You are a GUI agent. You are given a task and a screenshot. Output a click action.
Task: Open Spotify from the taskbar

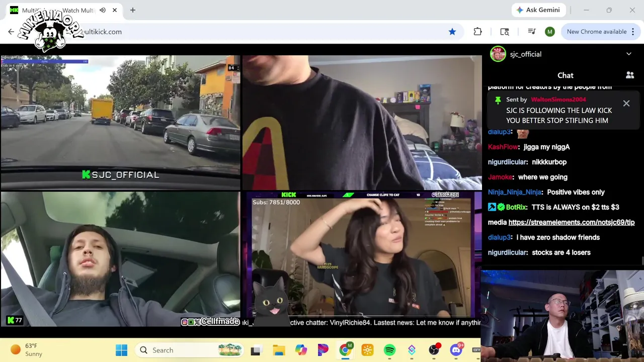389,350
